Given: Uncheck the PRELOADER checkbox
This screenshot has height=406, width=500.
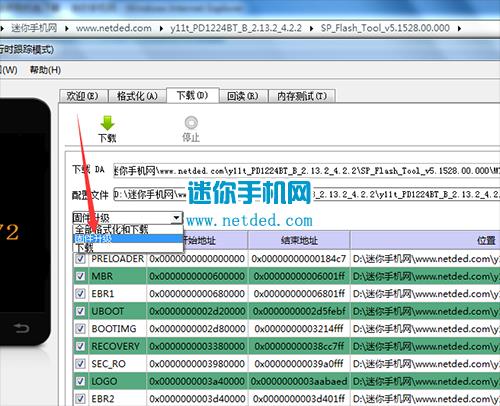Looking at the screenshot, I should pyautogui.click(x=80, y=259).
